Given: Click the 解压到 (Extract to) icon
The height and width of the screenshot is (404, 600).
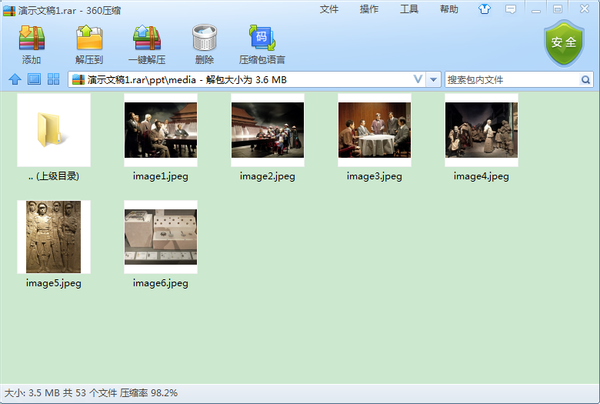Looking at the screenshot, I should pyautogui.click(x=89, y=38).
